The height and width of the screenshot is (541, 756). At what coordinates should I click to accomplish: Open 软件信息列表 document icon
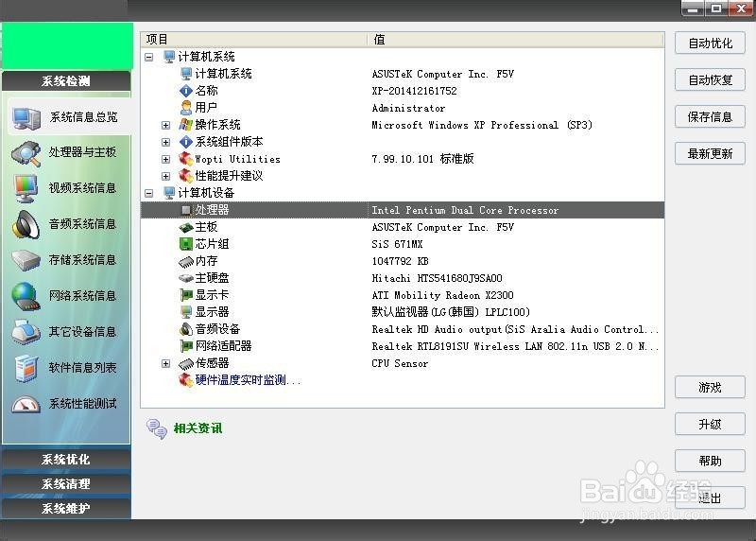coord(26,368)
